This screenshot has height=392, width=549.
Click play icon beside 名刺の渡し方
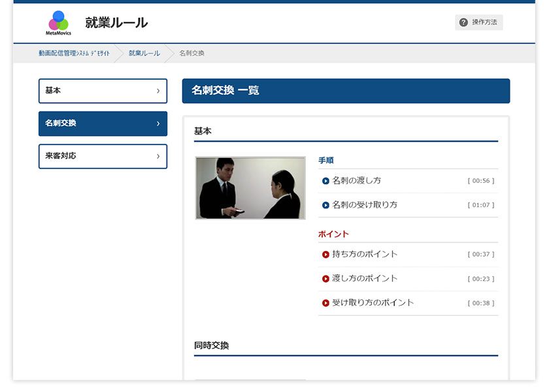click(325, 181)
